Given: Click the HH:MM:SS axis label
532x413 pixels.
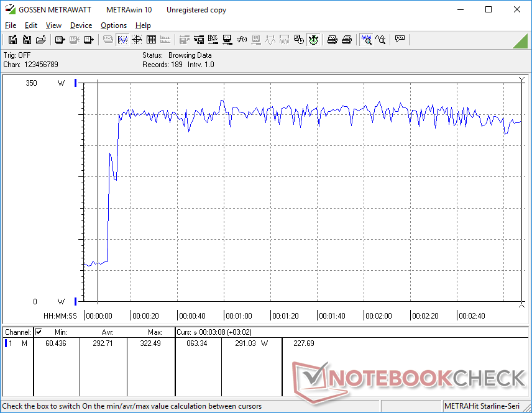Looking at the screenshot, I should [60, 316].
